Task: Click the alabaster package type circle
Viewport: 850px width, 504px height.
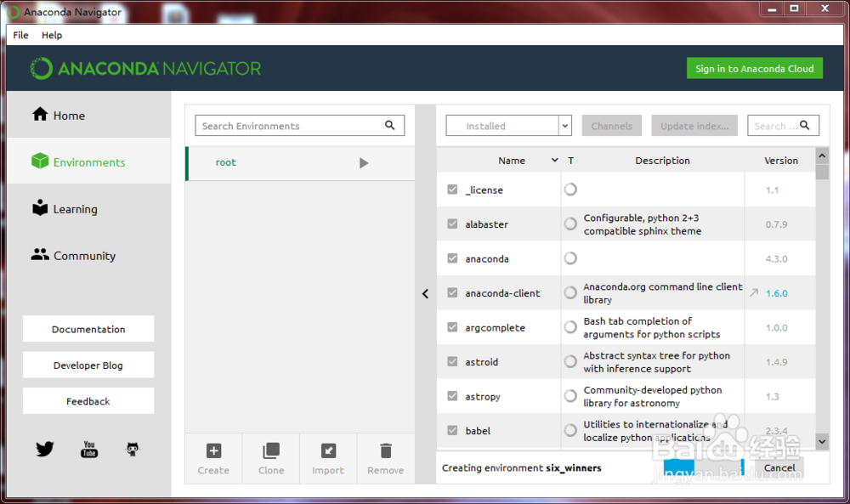Action: [570, 224]
